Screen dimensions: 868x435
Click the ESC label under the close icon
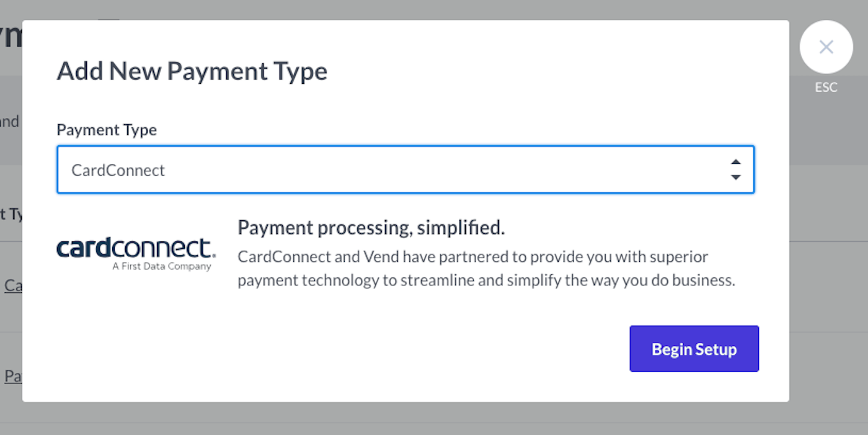point(826,87)
